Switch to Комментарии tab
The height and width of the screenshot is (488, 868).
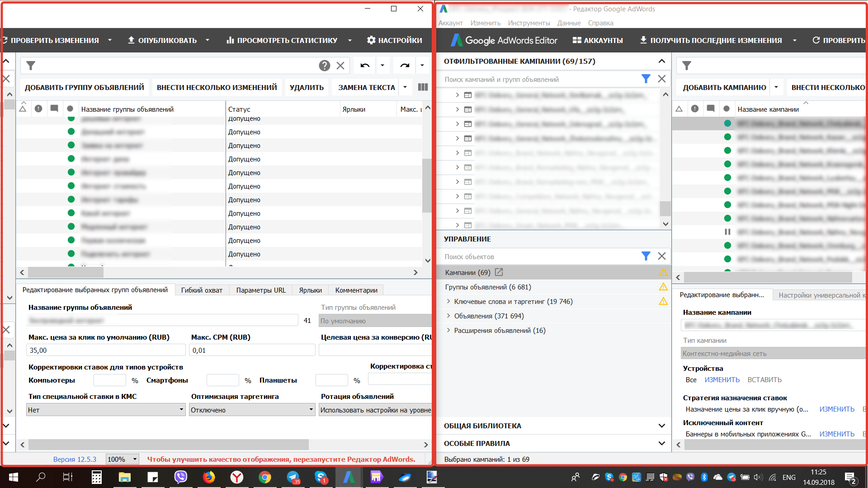[356, 290]
